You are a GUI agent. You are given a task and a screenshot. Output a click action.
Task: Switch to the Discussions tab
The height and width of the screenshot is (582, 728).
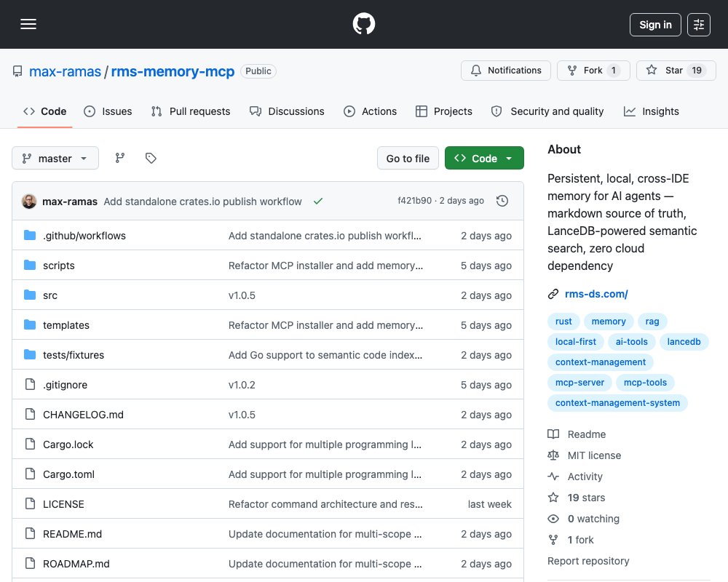click(x=287, y=111)
